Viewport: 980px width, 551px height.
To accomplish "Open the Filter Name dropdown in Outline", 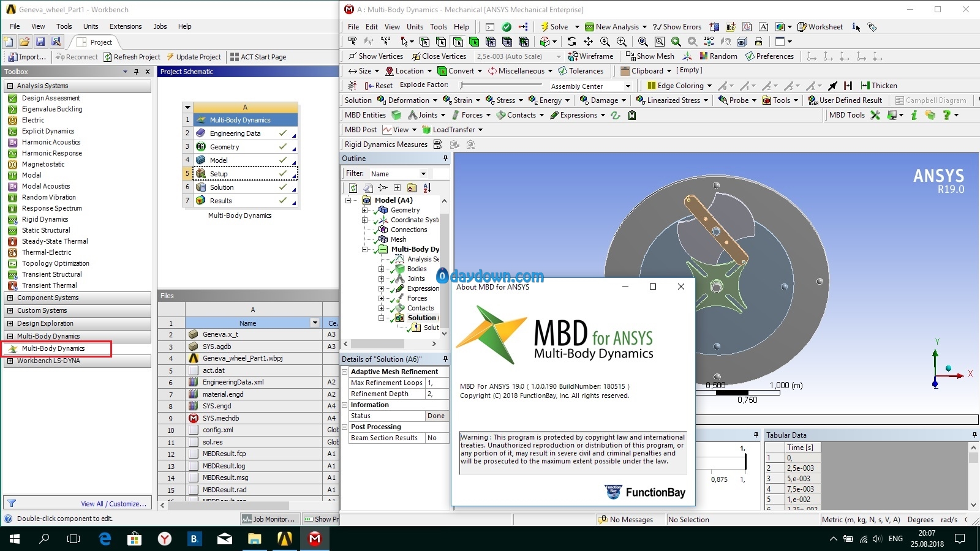I will point(423,174).
